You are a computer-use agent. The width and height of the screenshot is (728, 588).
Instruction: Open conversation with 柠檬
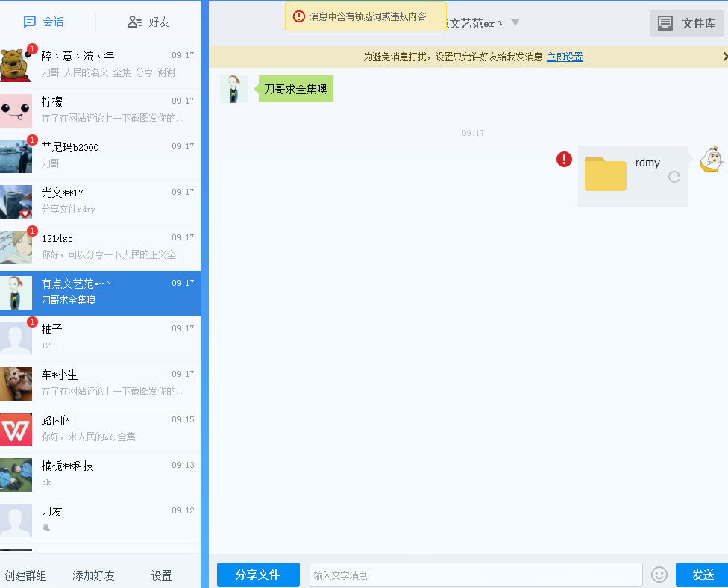point(101,110)
